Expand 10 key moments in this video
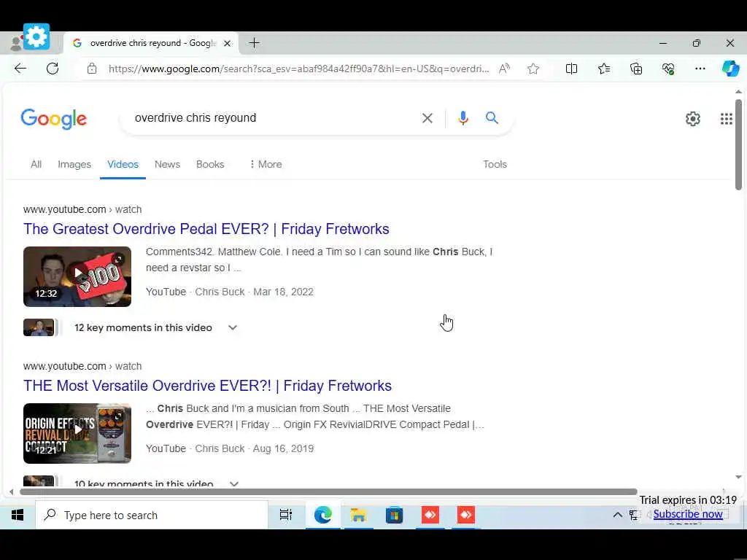This screenshot has height=560, width=747. point(234,483)
